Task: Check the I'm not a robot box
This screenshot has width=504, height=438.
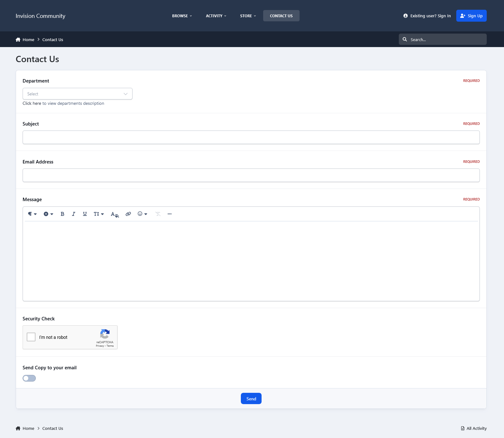Action: pyautogui.click(x=31, y=337)
